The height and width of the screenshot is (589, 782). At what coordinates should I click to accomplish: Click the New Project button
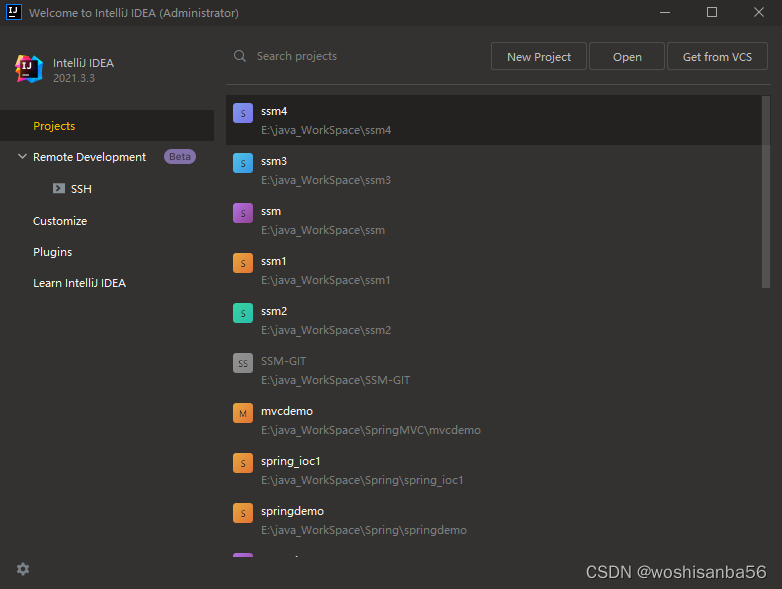coord(539,56)
